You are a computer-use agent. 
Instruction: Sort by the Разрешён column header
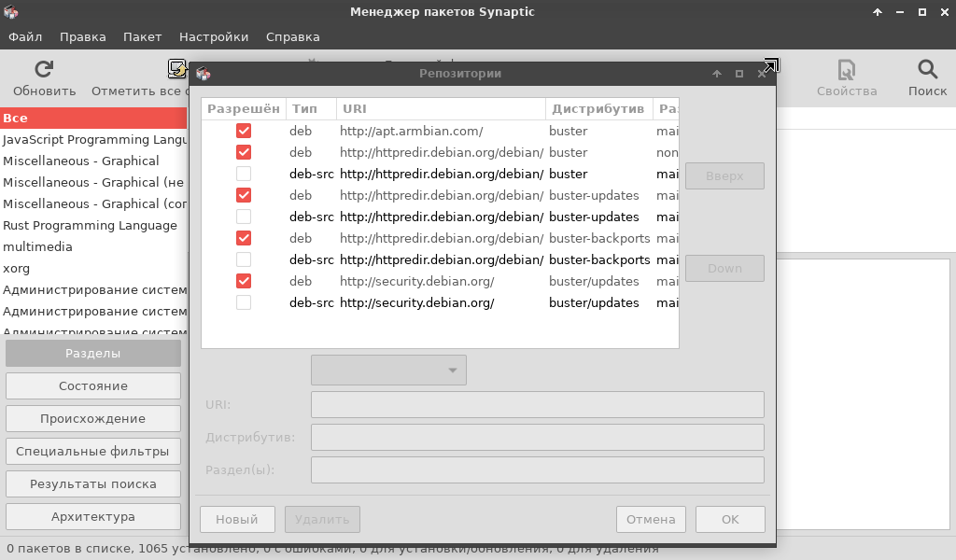(x=244, y=109)
